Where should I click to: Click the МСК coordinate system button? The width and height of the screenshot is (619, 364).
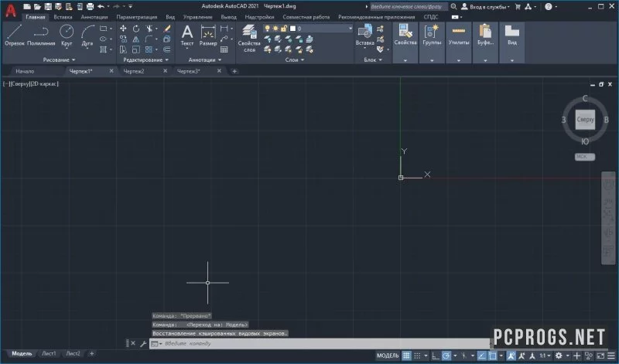pos(585,157)
